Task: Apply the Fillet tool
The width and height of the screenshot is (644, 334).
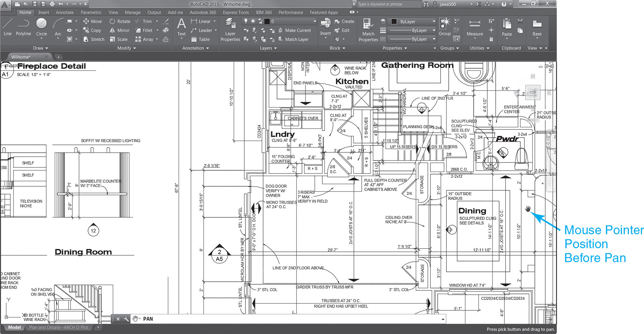Action: (x=144, y=30)
